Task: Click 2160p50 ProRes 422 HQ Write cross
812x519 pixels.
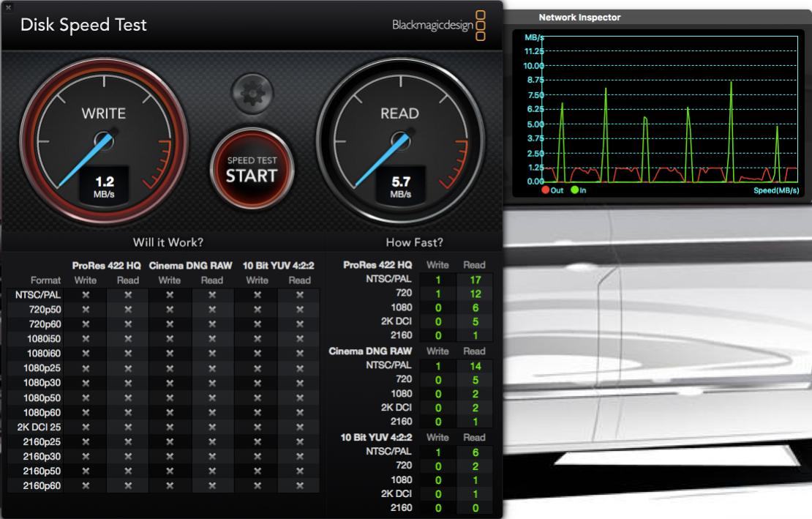Action: (86, 471)
